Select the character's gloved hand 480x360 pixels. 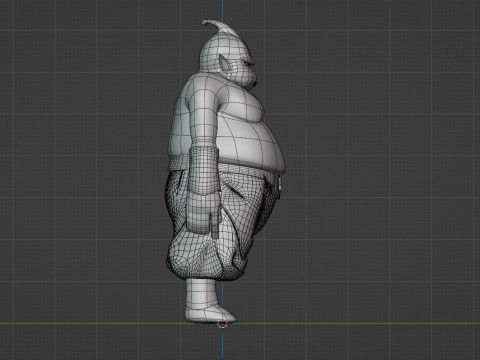coord(203,214)
